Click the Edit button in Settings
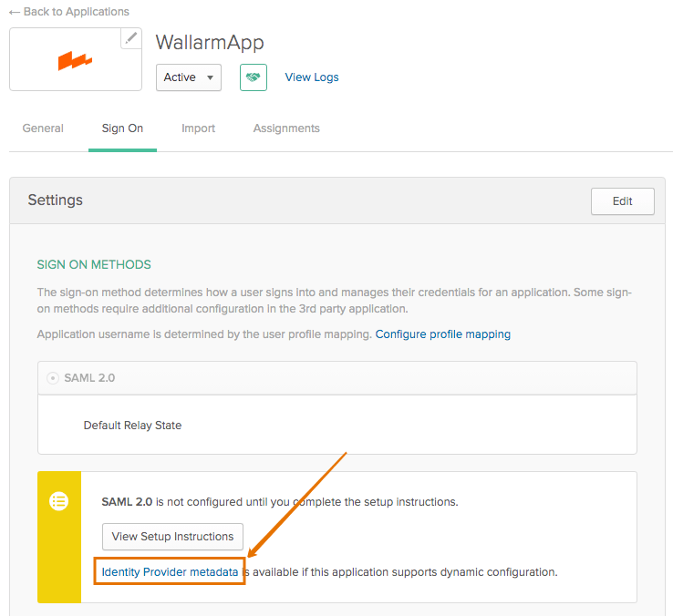The height and width of the screenshot is (616, 673). point(622,201)
